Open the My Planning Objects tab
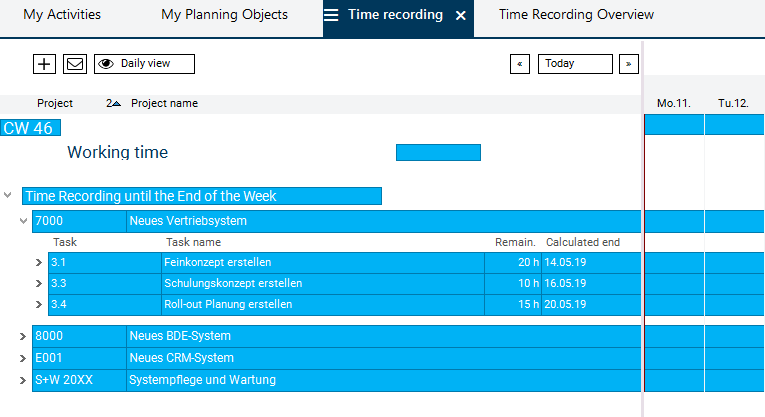This screenshot has height=417, width=765. pyautogui.click(x=224, y=15)
